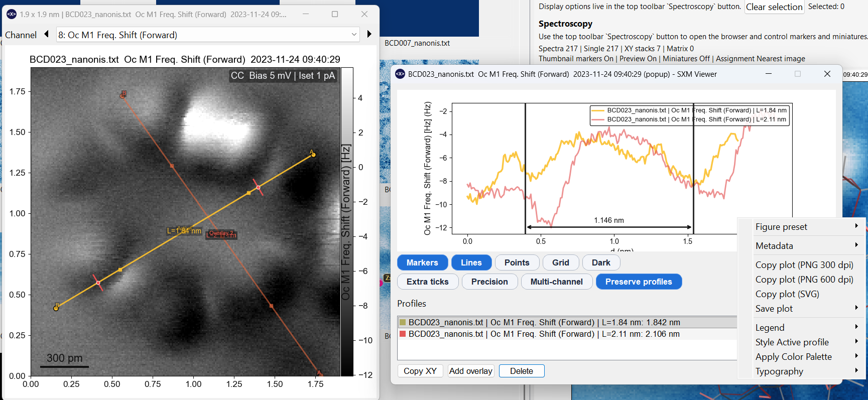Select Copy plot (SVG) menu entry
This screenshot has height=400, width=868.
[787, 294]
